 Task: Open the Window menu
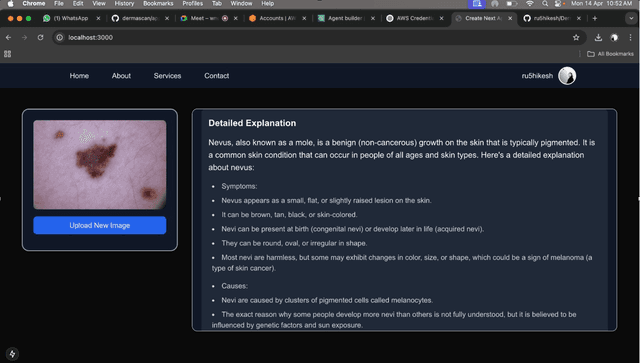(x=241, y=4)
